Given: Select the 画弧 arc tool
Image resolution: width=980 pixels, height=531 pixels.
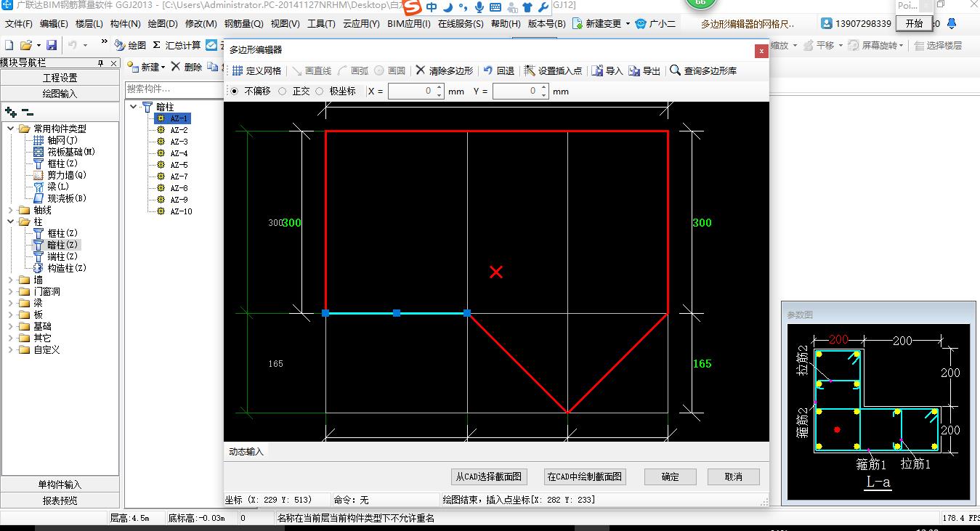Looking at the screenshot, I should pos(353,71).
